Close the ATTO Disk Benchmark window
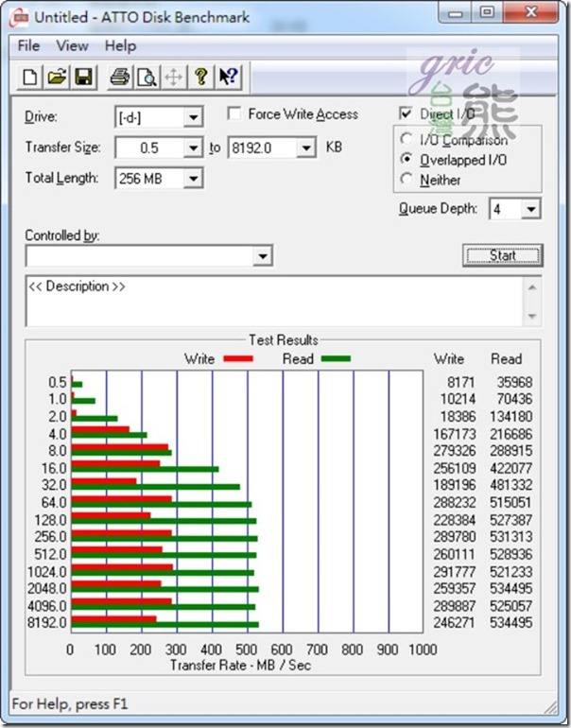The width and height of the screenshot is (571, 728). point(530,12)
